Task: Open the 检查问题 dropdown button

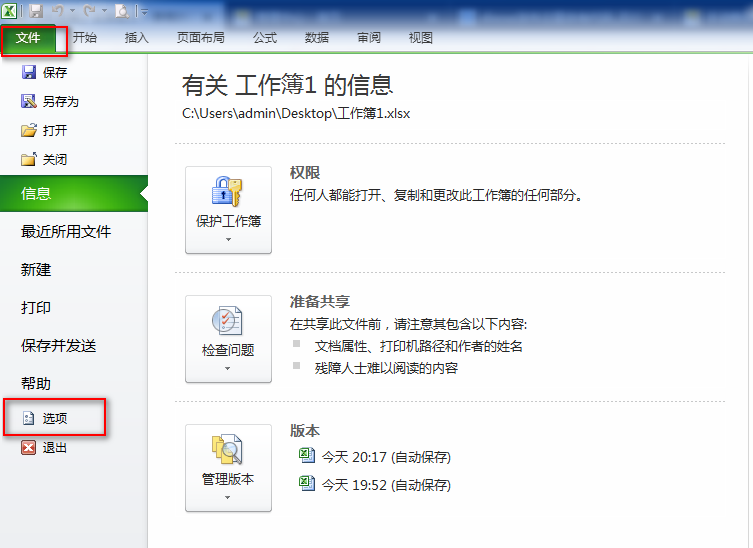Action: pos(229,339)
